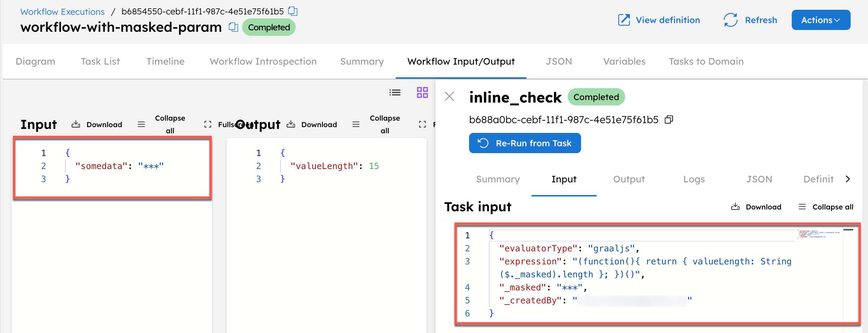Copy the workflow execution ID in breadcrumb
This screenshot has height=333, width=868.
click(x=293, y=12)
